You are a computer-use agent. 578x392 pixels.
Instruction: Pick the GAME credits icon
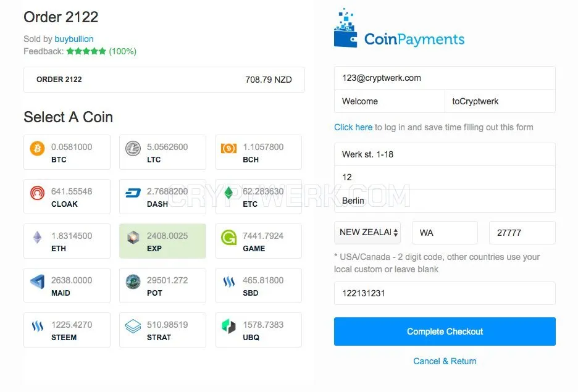229,237
